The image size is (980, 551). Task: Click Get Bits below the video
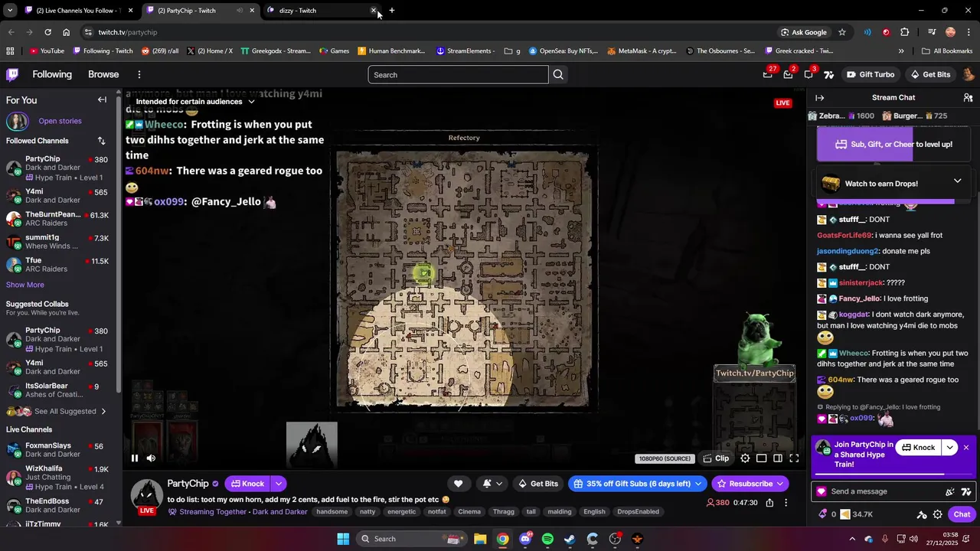click(x=538, y=484)
